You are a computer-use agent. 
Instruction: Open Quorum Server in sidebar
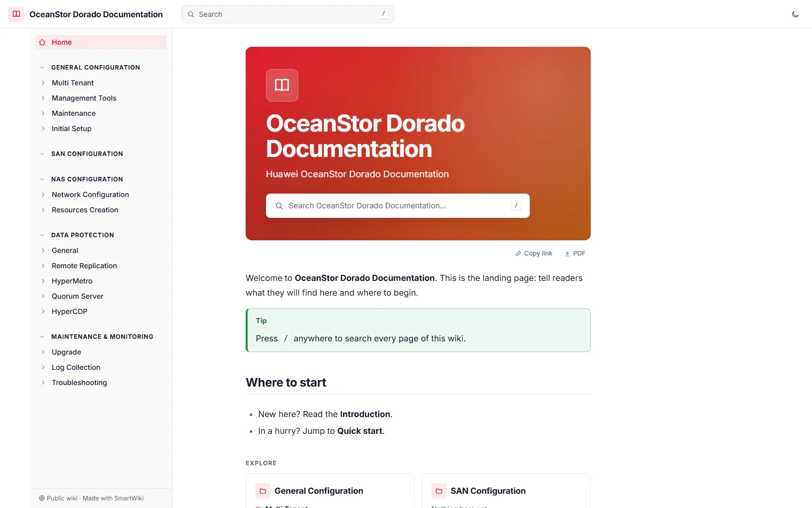click(78, 296)
